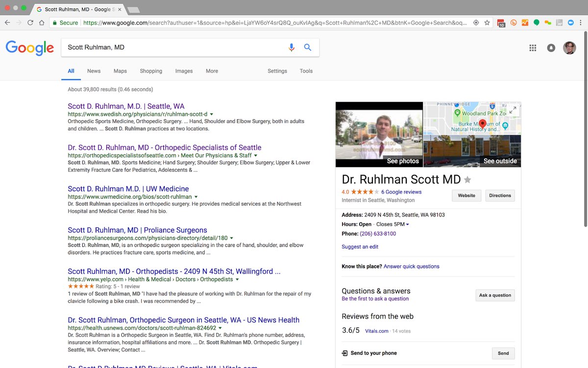Click Suggest an edit link
This screenshot has height=368, width=588.
click(360, 247)
